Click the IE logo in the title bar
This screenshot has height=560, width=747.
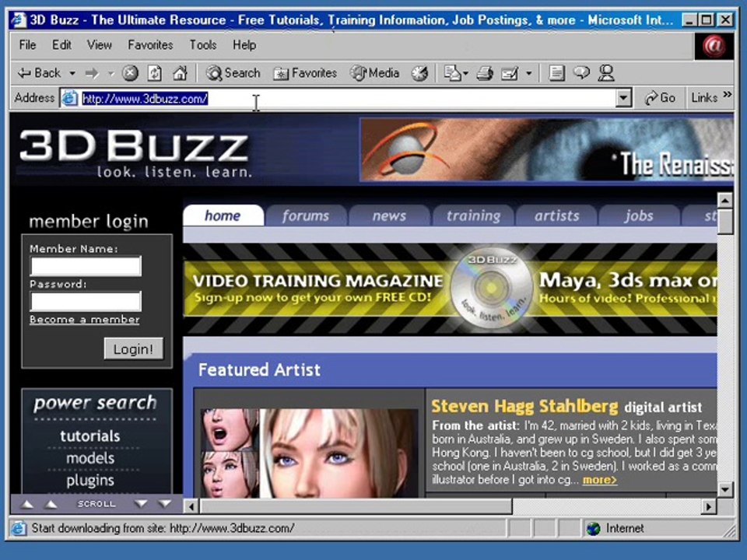[19, 20]
